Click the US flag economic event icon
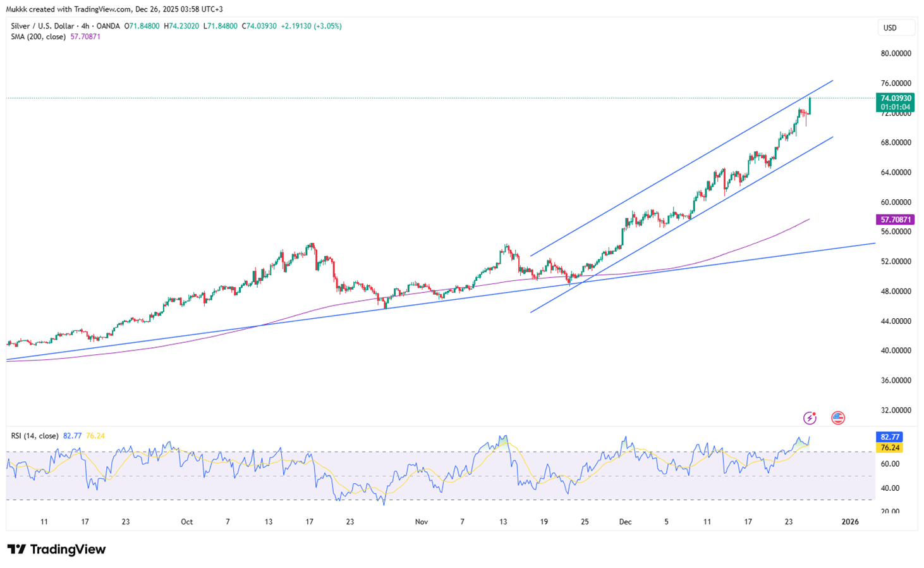 (x=837, y=417)
